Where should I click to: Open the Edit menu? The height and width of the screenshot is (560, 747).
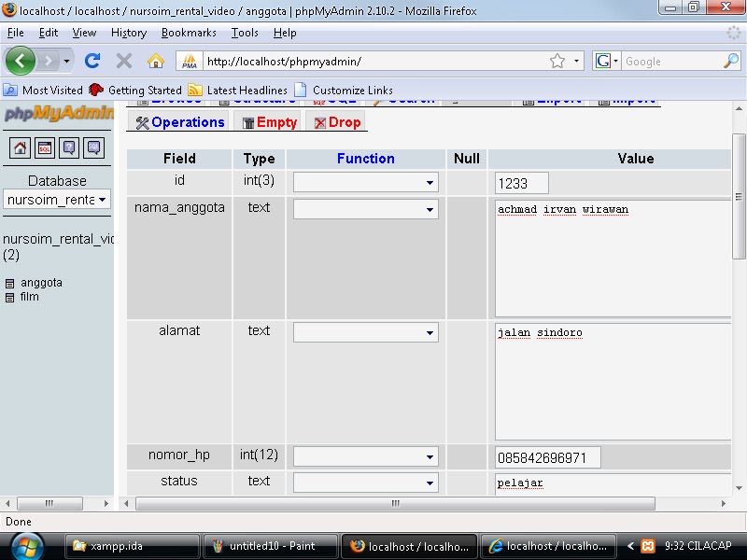point(49,33)
